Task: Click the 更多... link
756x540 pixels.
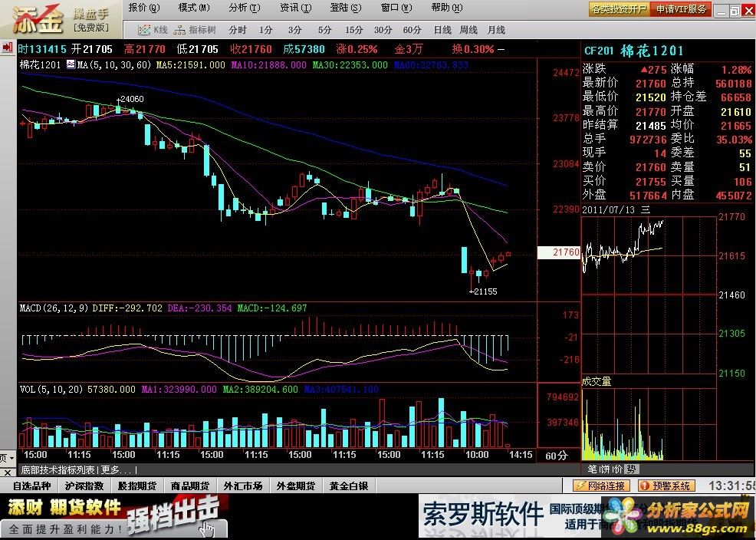Action: point(117,469)
